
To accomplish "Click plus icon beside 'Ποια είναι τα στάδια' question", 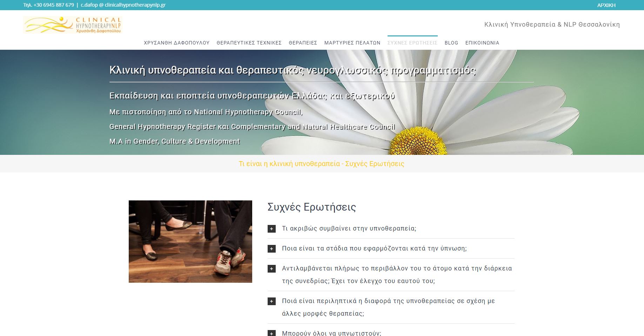I will pyautogui.click(x=271, y=249).
